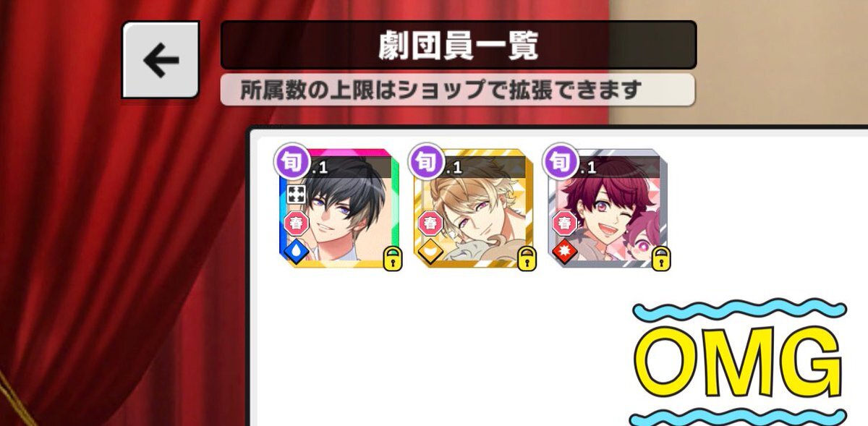Viewport: 868px width, 426px height.
Task: Click the 春 badge on the blond-haired card
Action: click(430, 223)
